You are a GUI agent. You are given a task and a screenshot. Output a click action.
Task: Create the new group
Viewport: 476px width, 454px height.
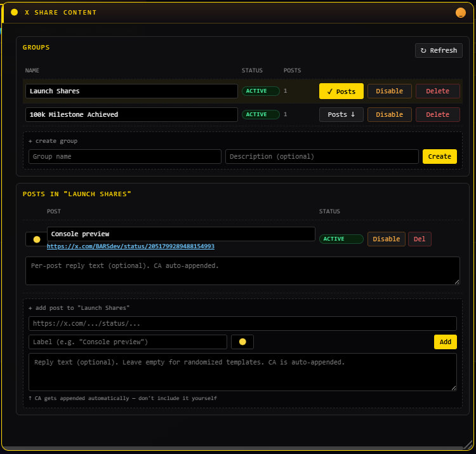(439, 156)
